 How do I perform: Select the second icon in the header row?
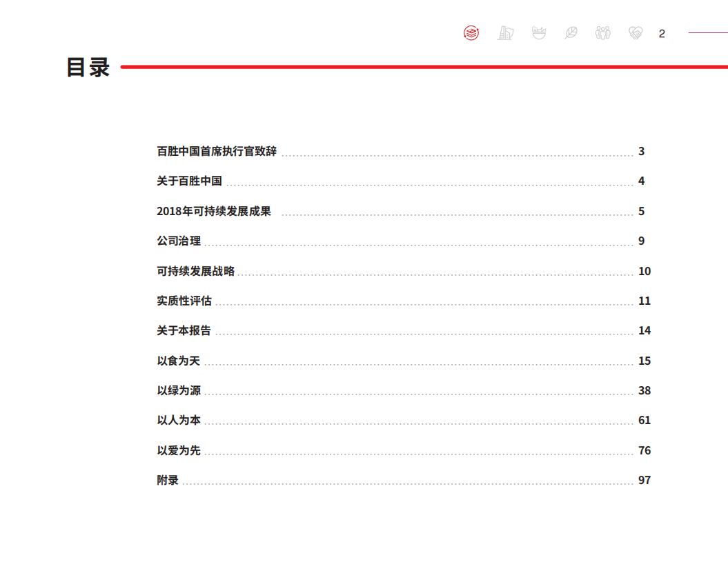506,32
